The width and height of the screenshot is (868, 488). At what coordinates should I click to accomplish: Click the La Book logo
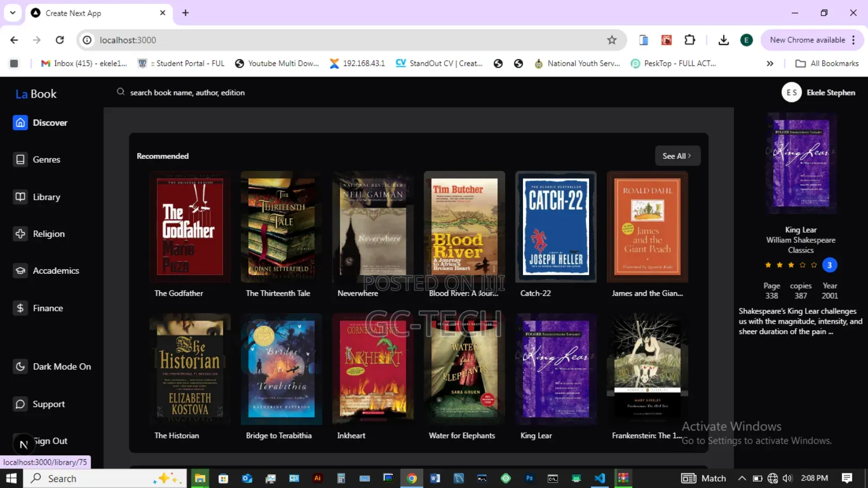[36, 94]
